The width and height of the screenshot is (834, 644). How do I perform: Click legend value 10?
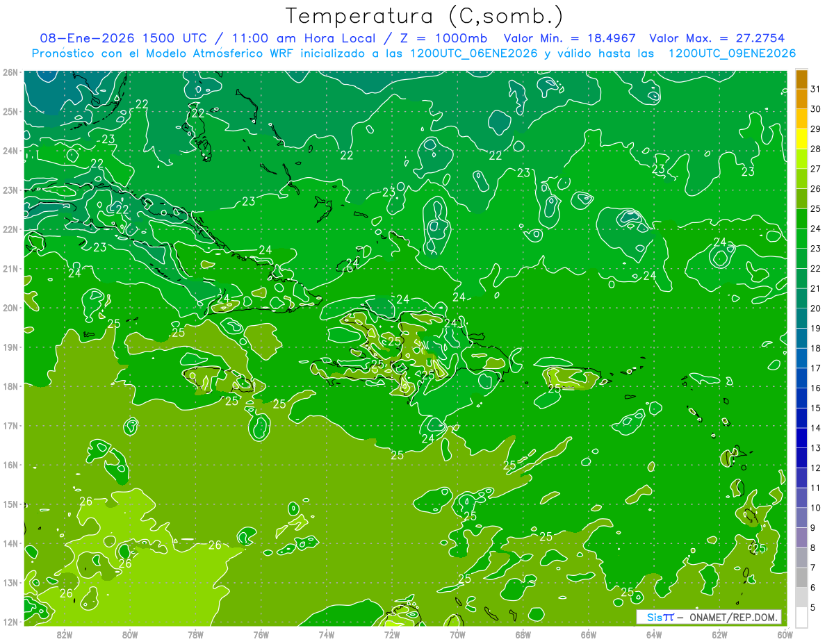click(x=815, y=507)
